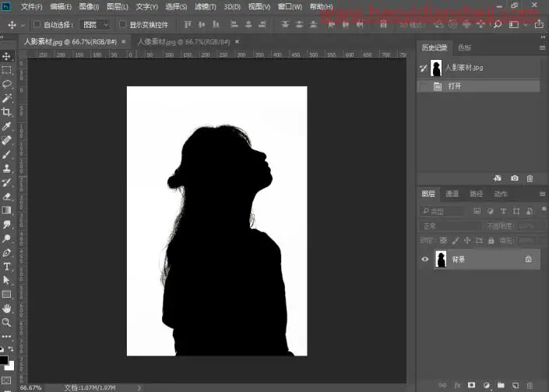Create a new group folder icon

click(501, 385)
